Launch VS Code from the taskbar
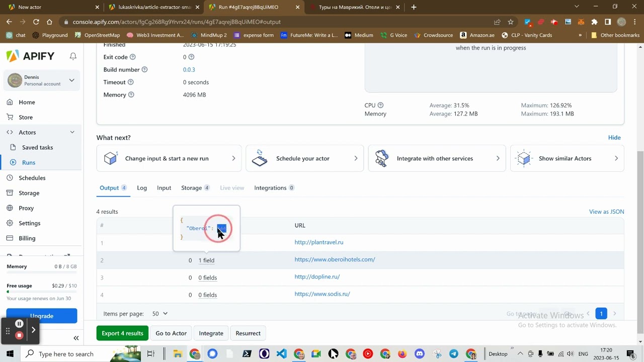The width and height of the screenshot is (644, 362). (x=281, y=354)
